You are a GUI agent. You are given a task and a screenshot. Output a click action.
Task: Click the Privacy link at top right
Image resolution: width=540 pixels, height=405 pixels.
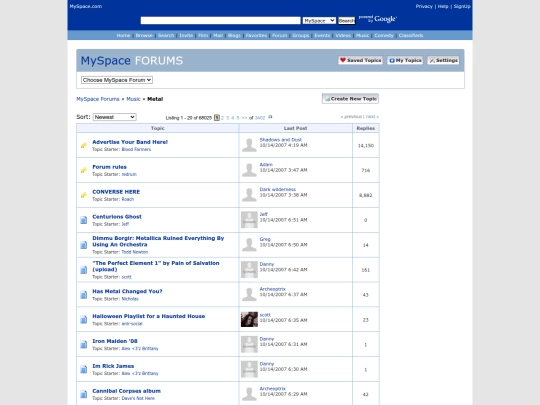[x=424, y=6]
